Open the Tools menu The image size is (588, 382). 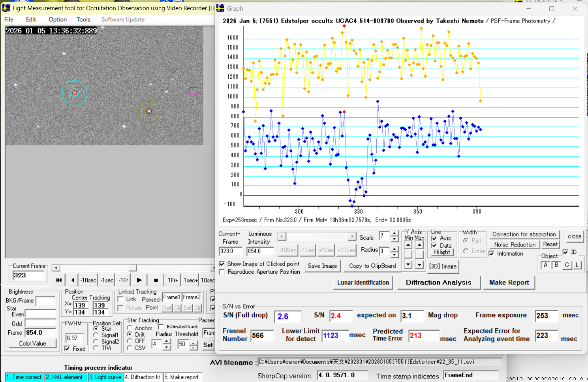coord(83,19)
